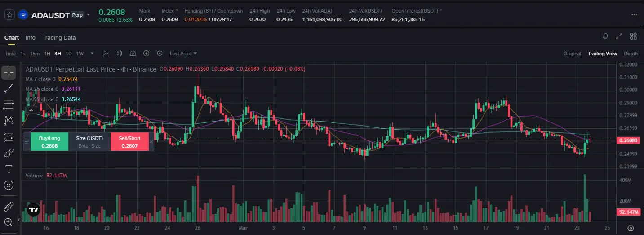Image resolution: width=644 pixels, height=235 pixels.
Task: Add ADAUSDT to favorites with star icon
Action: point(9,15)
